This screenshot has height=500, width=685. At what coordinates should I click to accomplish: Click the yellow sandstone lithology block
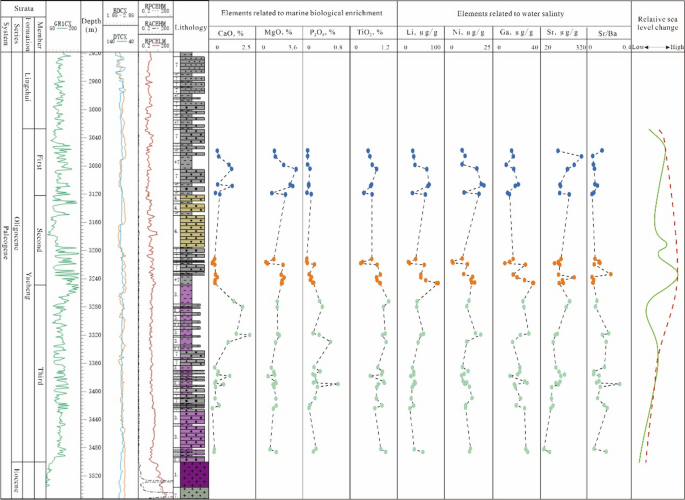(x=192, y=231)
